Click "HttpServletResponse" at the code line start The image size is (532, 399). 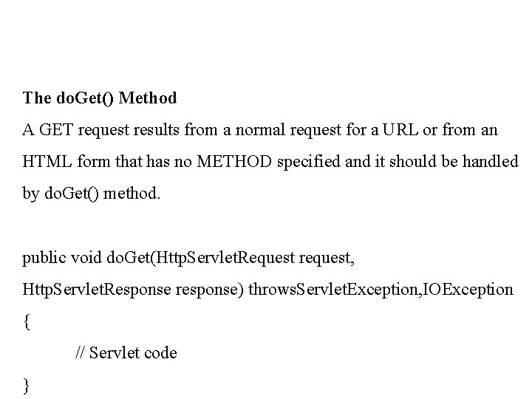97,290
